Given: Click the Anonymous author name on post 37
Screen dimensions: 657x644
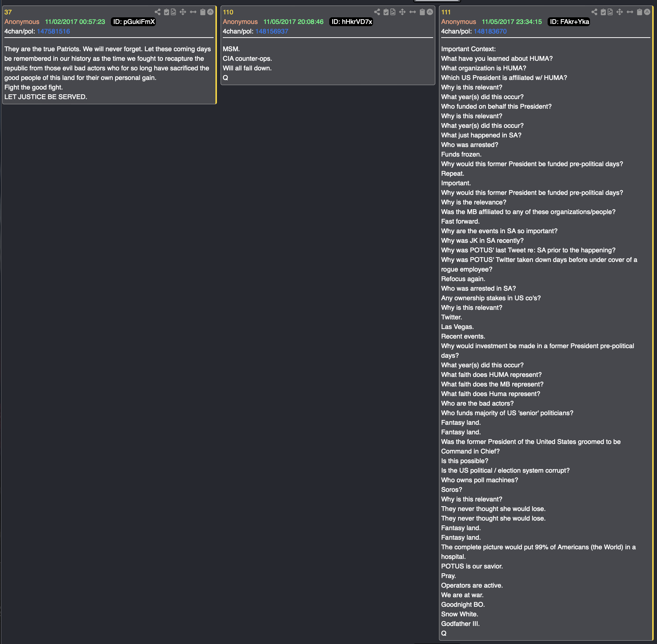Looking at the screenshot, I should click(22, 22).
